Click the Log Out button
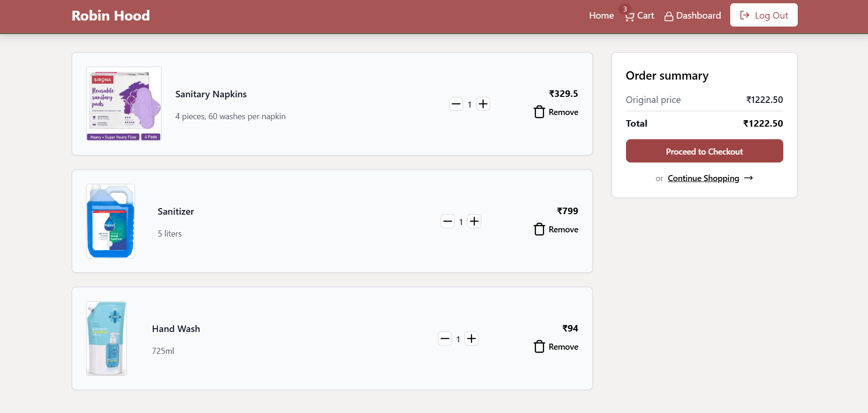868x413 pixels. pos(764,15)
